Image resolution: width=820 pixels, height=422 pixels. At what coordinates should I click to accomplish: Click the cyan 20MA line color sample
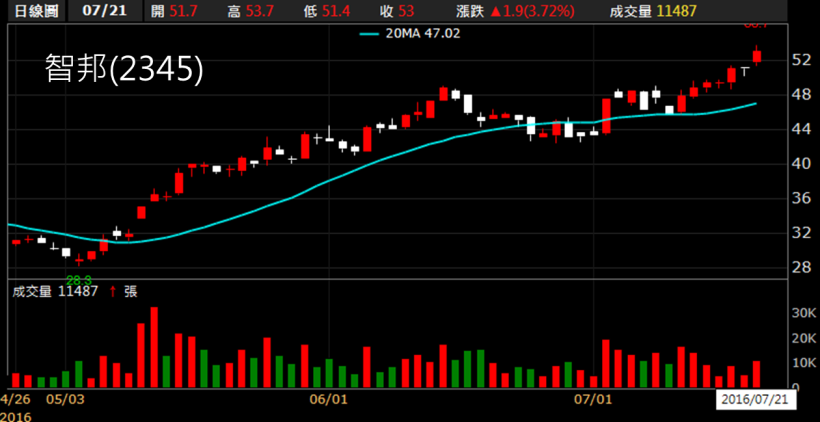click(x=371, y=35)
